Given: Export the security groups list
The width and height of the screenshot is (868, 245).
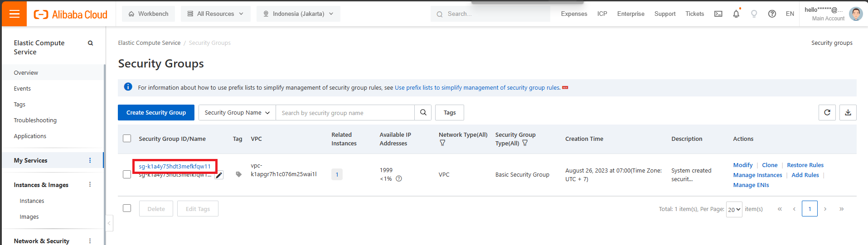Looking at the screenshot, I should pyautogui.click(x=848, y=112).
